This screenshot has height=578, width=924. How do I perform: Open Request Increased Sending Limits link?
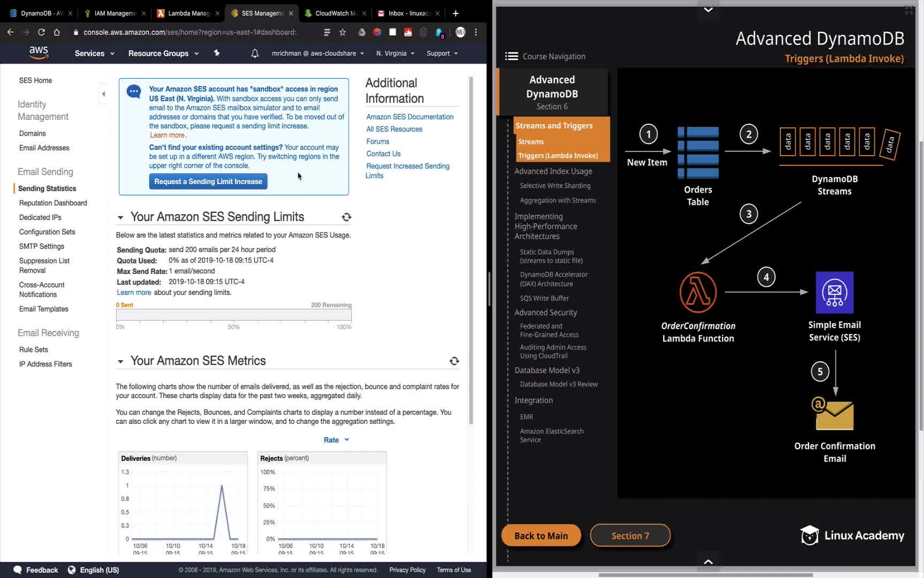coord(407,171)
